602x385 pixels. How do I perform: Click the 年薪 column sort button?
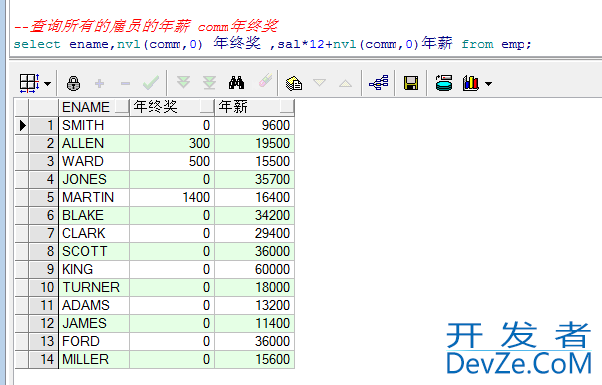(x=287, y=106)
